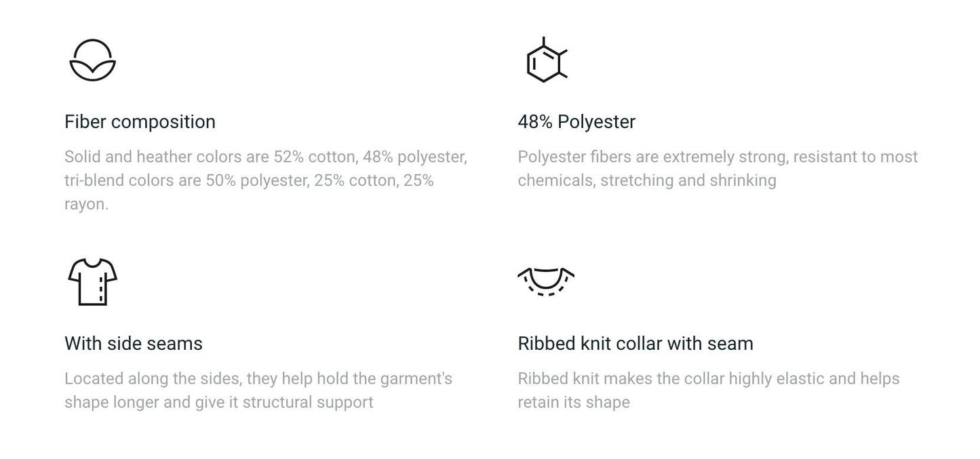980x459 pixels.
Task: Click the polyester molecule hexagon icon
Action: tap(545, 61)
